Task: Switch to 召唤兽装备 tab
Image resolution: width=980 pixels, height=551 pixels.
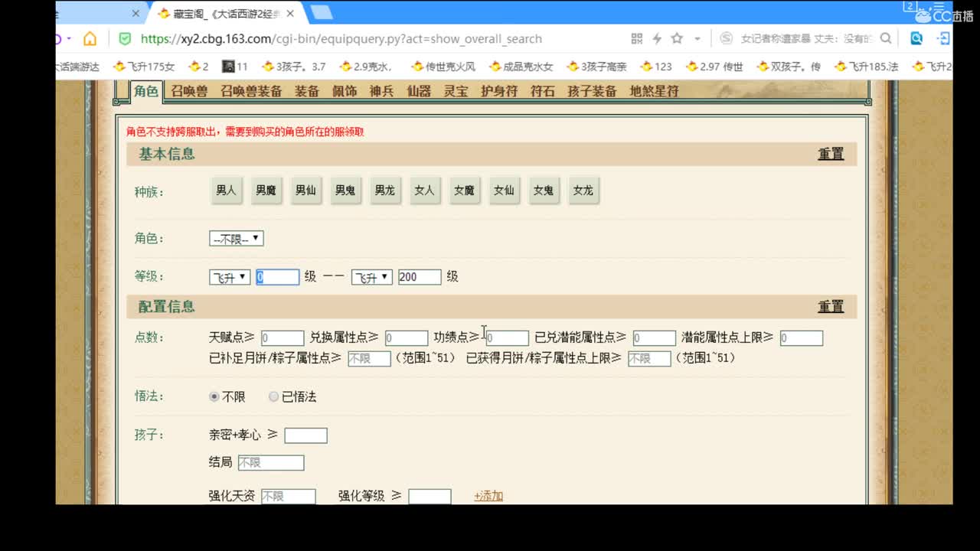Action: click(x=251, y=91)
